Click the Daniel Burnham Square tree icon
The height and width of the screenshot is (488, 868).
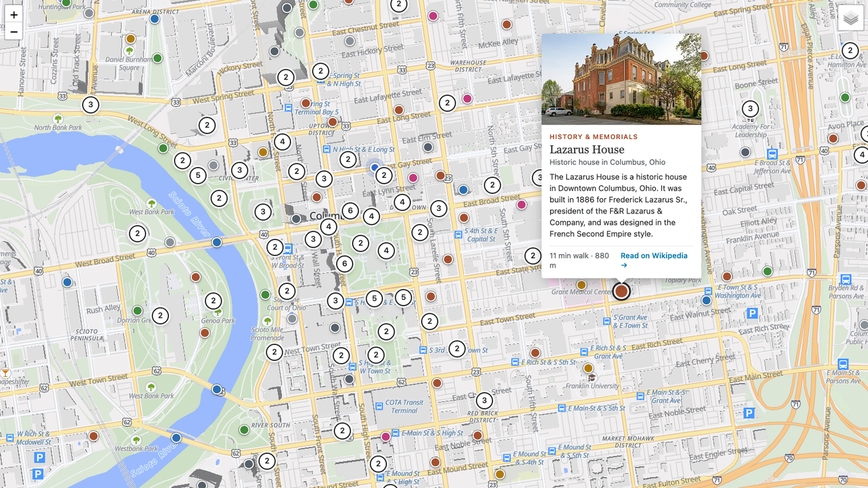pos(130,51)
